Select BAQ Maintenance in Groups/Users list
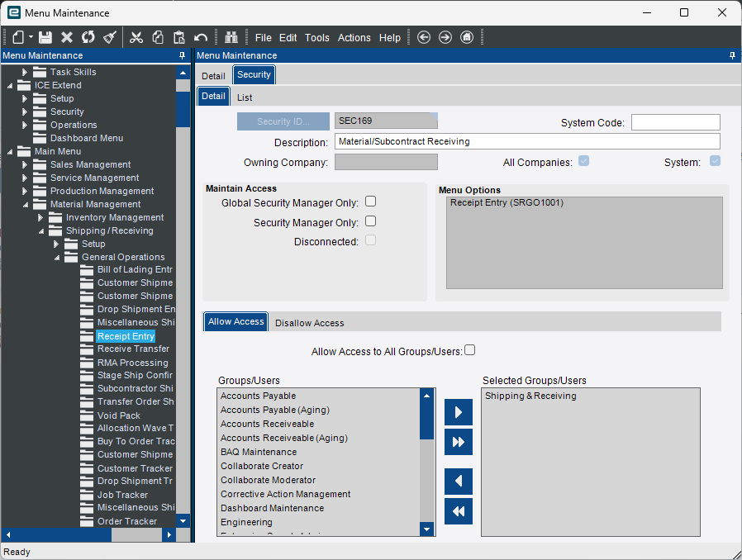Image resolution: width=742 pixels, height=560 pixels. coord(318,452)
